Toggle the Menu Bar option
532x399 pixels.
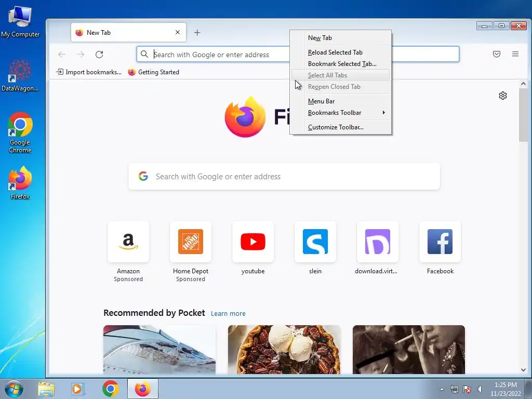pos(340,101)
